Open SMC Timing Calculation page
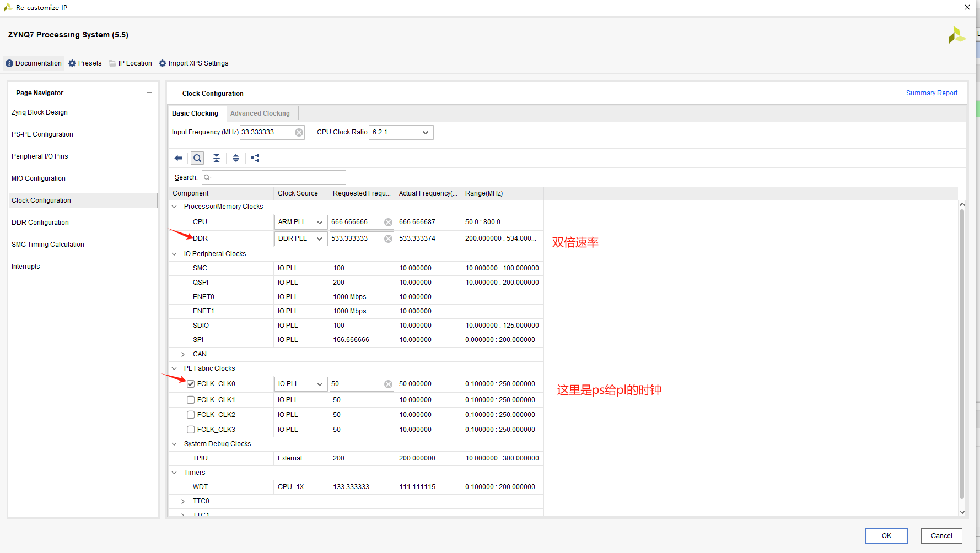The width and height of the screenshot is (980, 553). [x=48, y=245]
